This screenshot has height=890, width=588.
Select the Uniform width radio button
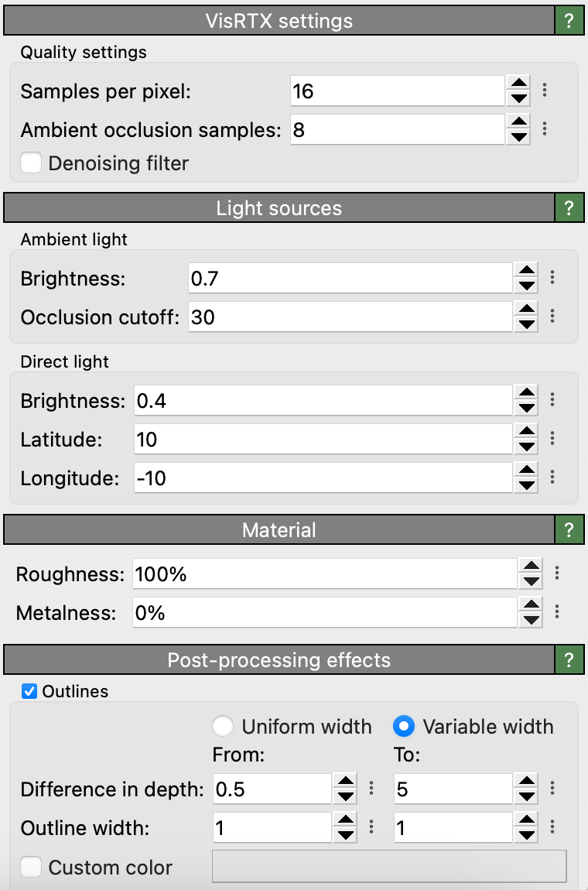[223, 727]
